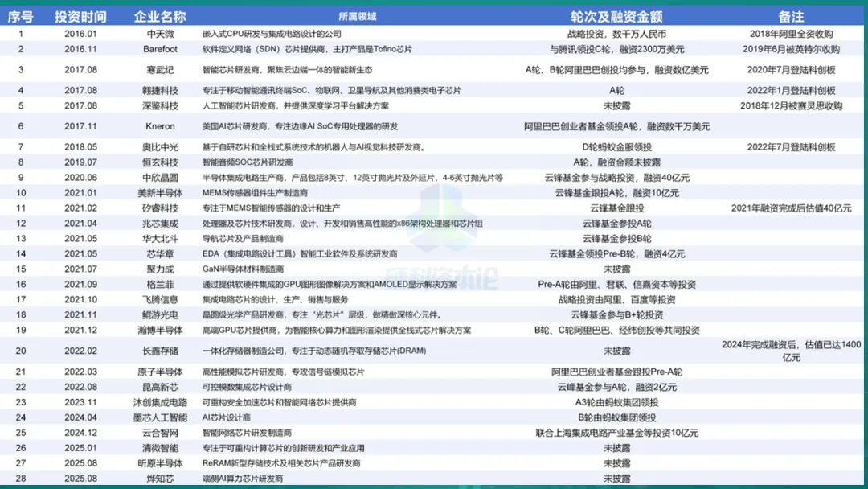Click the 轮次及融资金额 column header

[x=616, y=17]
